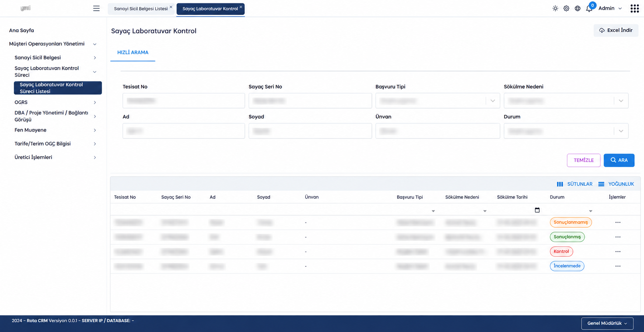The width and height of the screenshot is (644, 332).
Task: Open Sökülme Nedeni column filter arrow
Action: pos(485,211)
